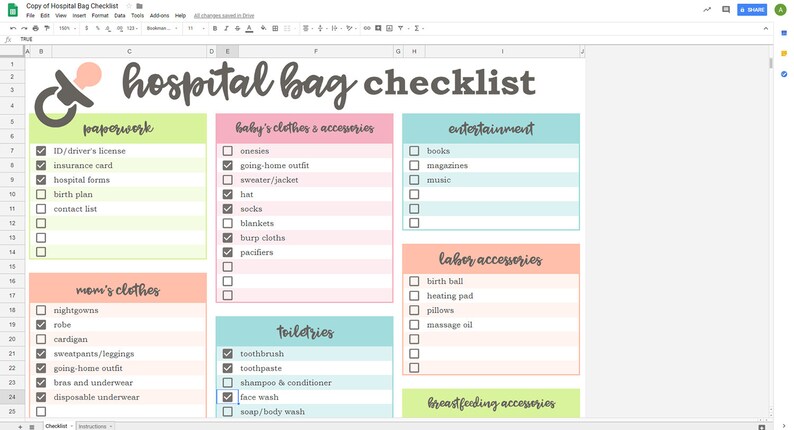Select the Paint format tool
Screen dimensions: 794x430
point(47,28)
